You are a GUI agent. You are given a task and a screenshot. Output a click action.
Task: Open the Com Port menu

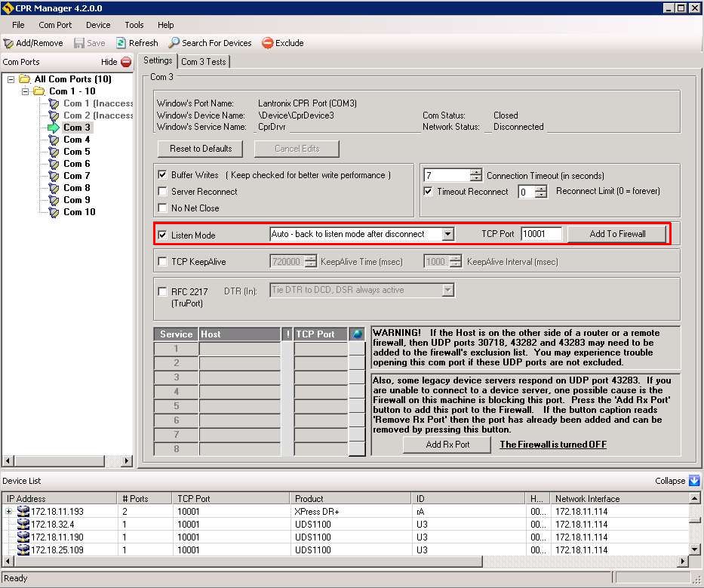[55, 25]
